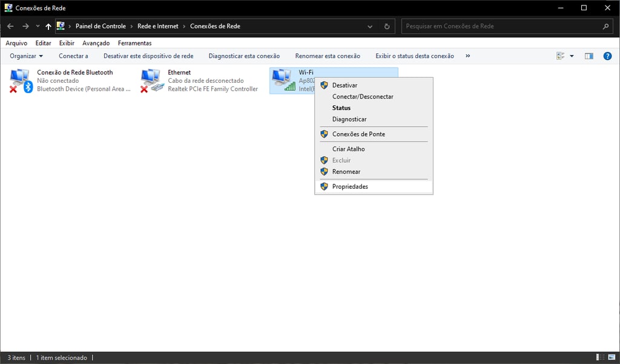620x364 pixels.
Task: Open the Exibir menu
Action: click(x=67, y=43)
